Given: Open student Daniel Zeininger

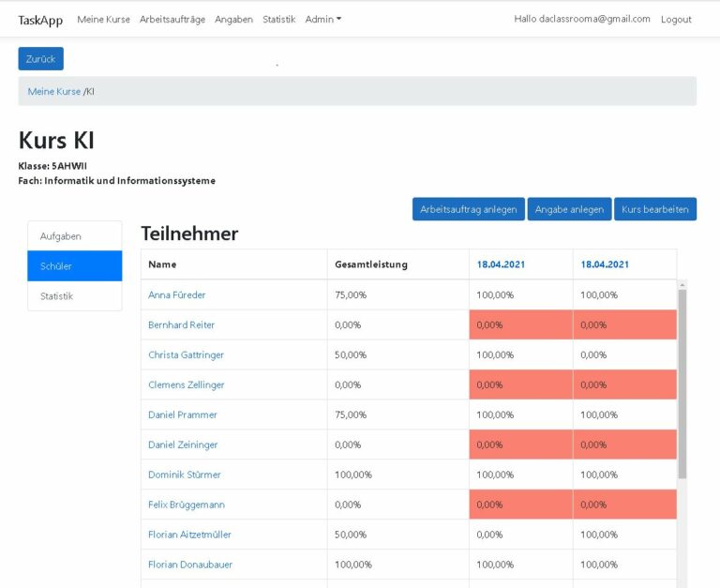Looking at the screenshot, I should click(x=183, y=445).
